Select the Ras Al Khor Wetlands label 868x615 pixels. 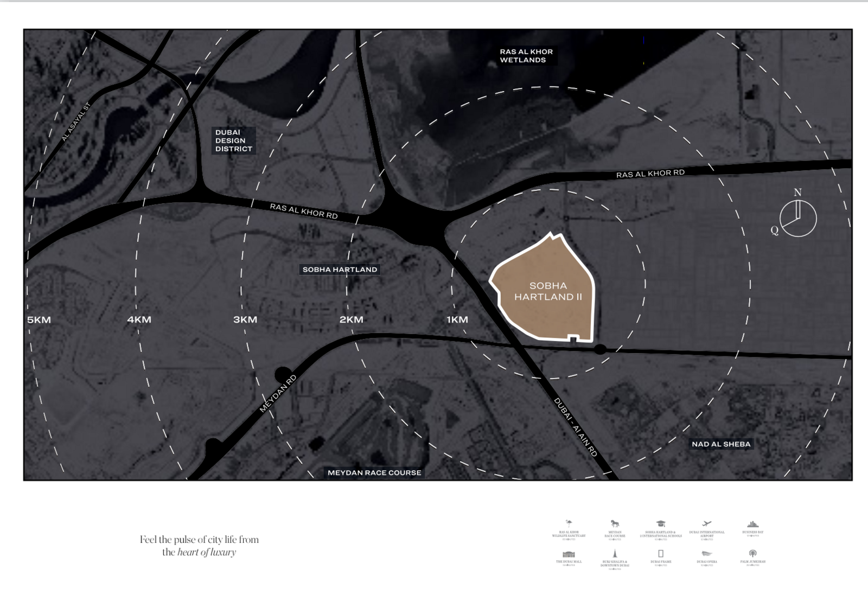pos(526,56)
